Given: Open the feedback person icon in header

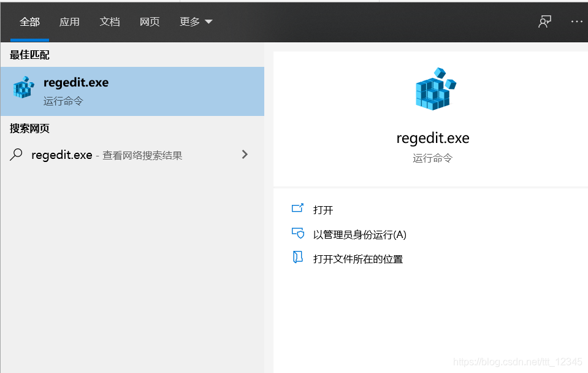Looking at the screenshot, I should point(544,21).
